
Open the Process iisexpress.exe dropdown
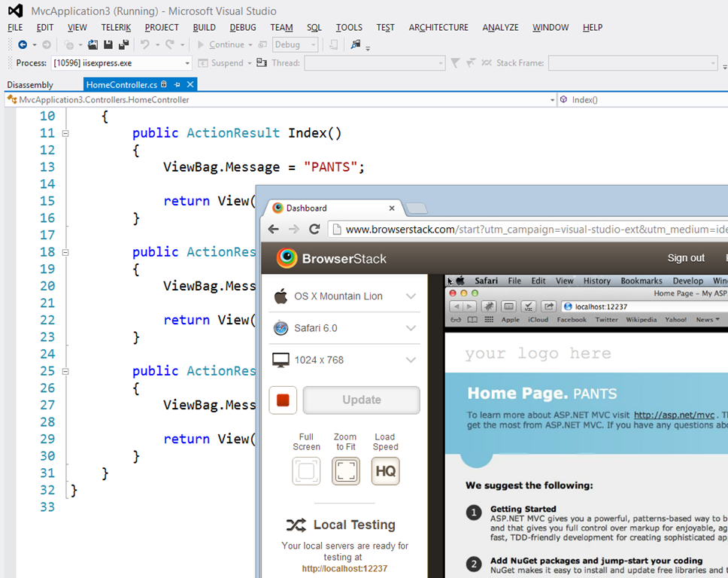[x=187, y=63]
